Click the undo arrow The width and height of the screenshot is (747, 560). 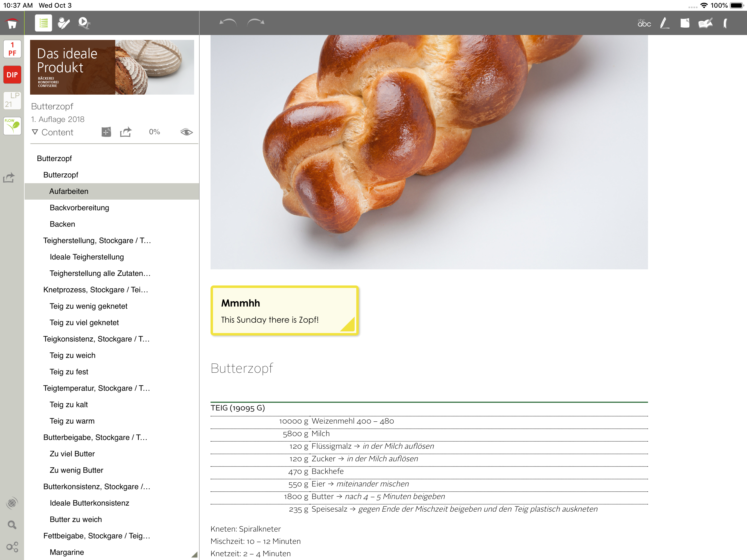pyautogui.click(x=228, y=23)
